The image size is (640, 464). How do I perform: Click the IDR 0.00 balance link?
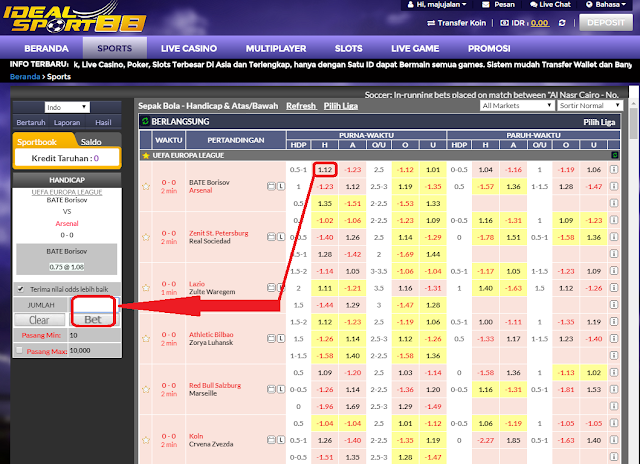coord(540,23)
